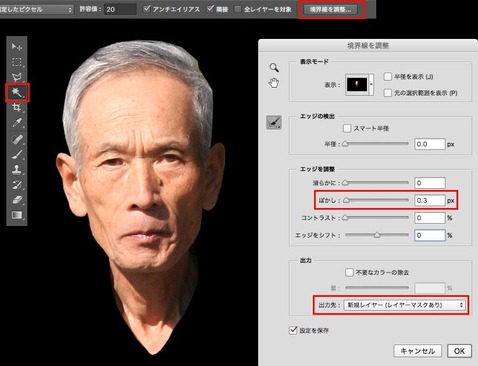This screenshot has height=366, width=478.
Task: Select the Hand tool in dialog
Action: (274, 83)
